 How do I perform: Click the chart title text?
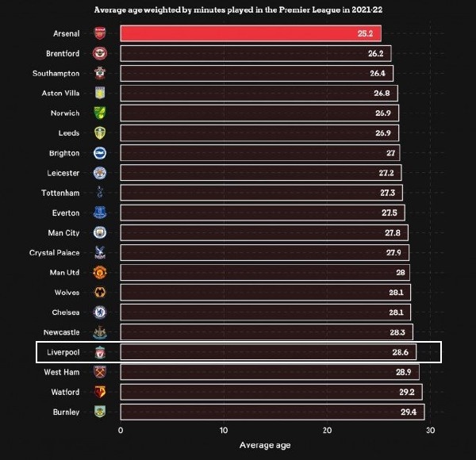(x=238, y=10)
